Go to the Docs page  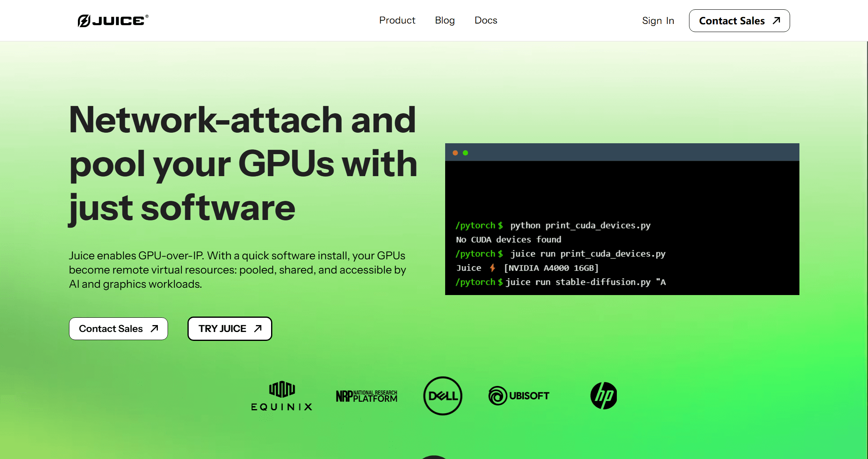pos(486,20)
